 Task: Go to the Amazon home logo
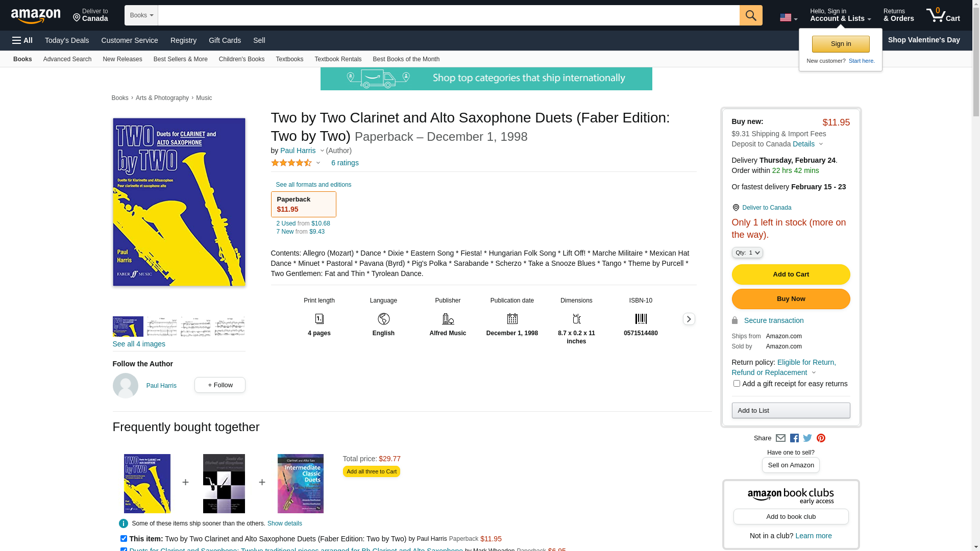36,16
